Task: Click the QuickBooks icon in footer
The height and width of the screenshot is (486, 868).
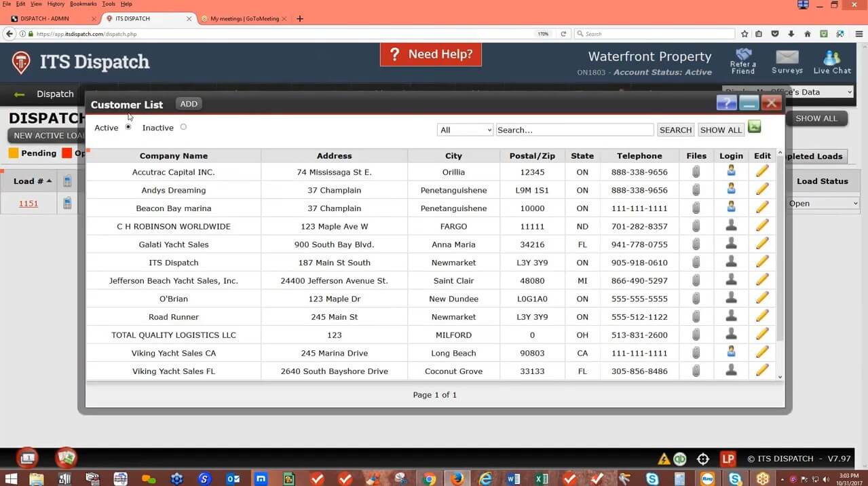Action: click(x=680, y=459)
